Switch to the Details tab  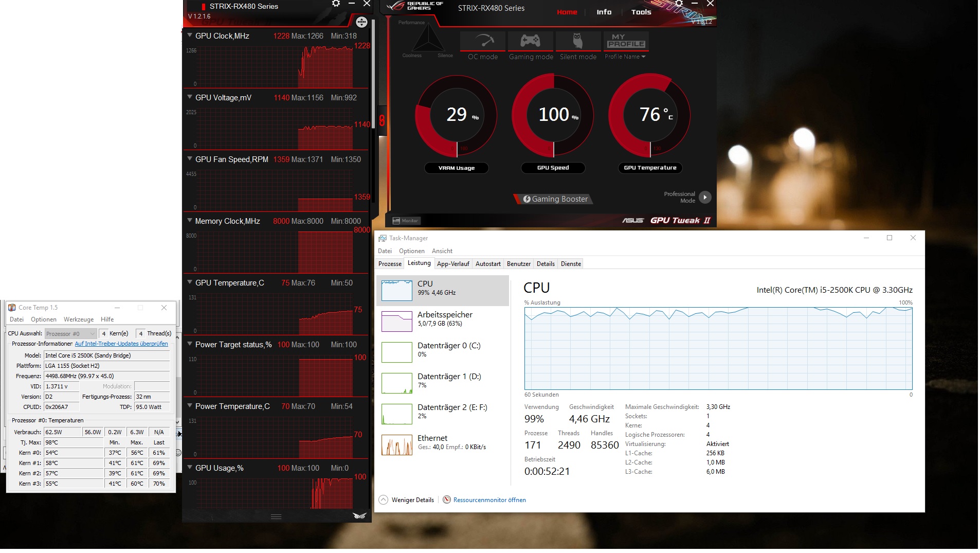[x=546, y=264]
